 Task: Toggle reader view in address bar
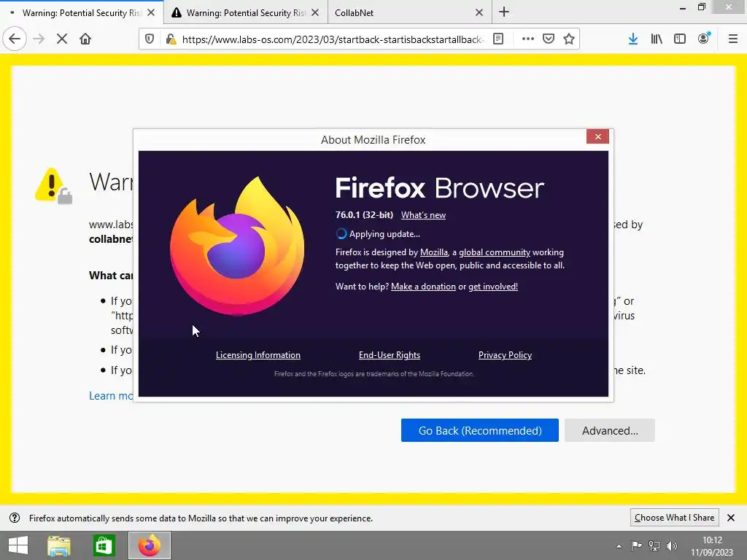[498, 39]
